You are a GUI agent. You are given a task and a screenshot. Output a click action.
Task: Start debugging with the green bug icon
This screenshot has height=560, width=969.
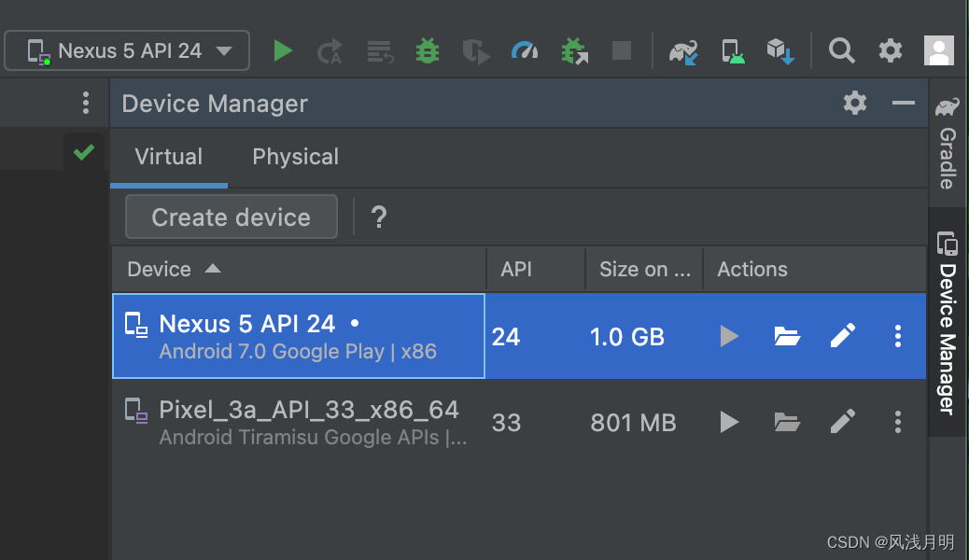427,50
